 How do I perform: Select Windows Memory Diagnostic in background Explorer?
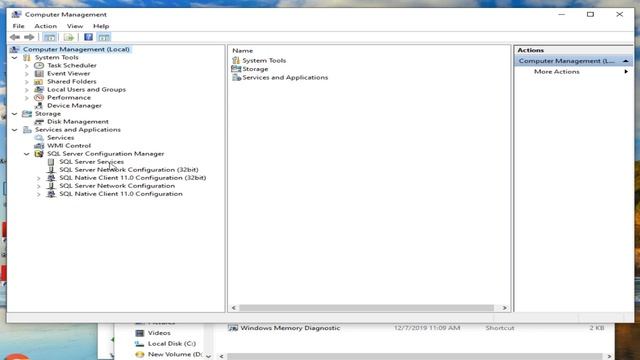point(290,328)
